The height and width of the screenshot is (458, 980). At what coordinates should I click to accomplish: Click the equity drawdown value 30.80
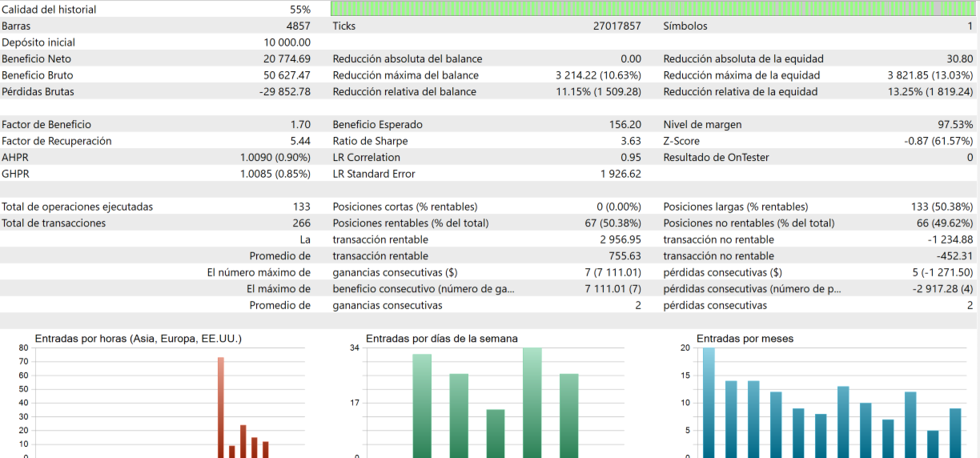[x=960, y=58]
